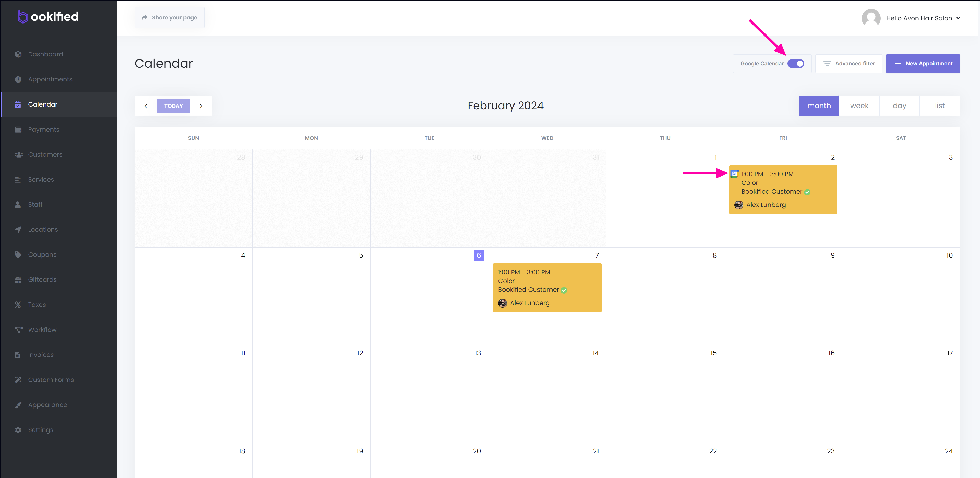Click the February 2024 title
The width and height of the screenshot is (980, 478).
[505, 106]
